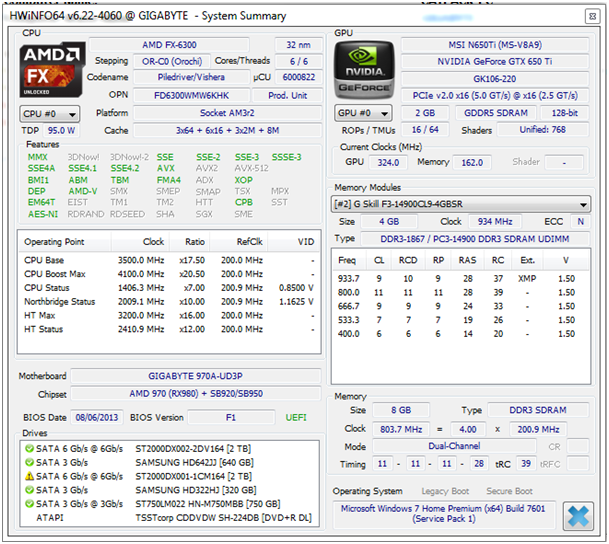Click the NVIDIA GeForce GPU logo
This screenshot has width=609, height=544.
coord(364,70)
